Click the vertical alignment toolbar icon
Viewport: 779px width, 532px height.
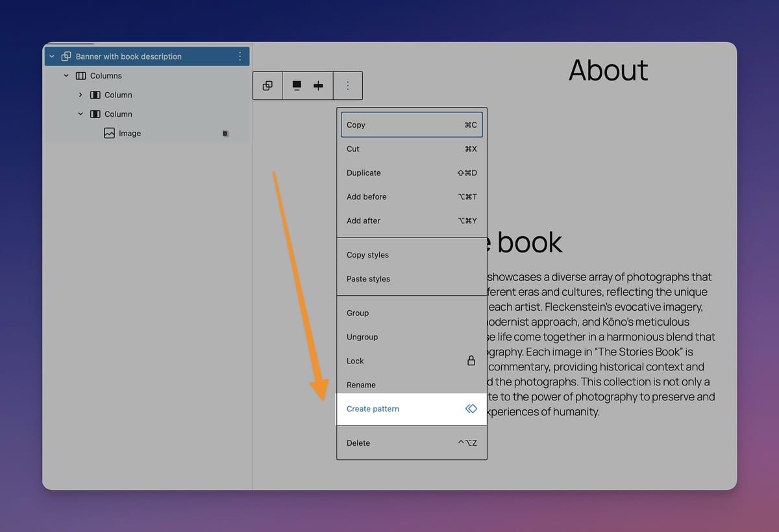(297, 86)
